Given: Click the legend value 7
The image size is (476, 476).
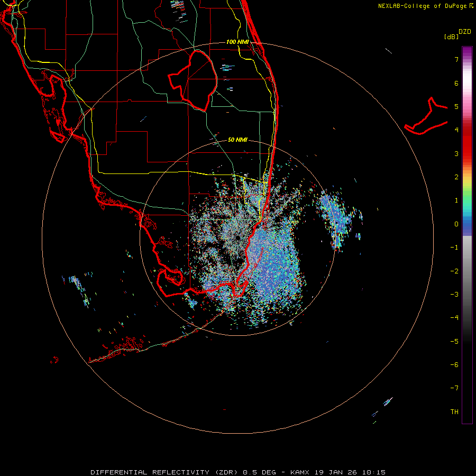Looking at the screenshot, I should (456, 59).
